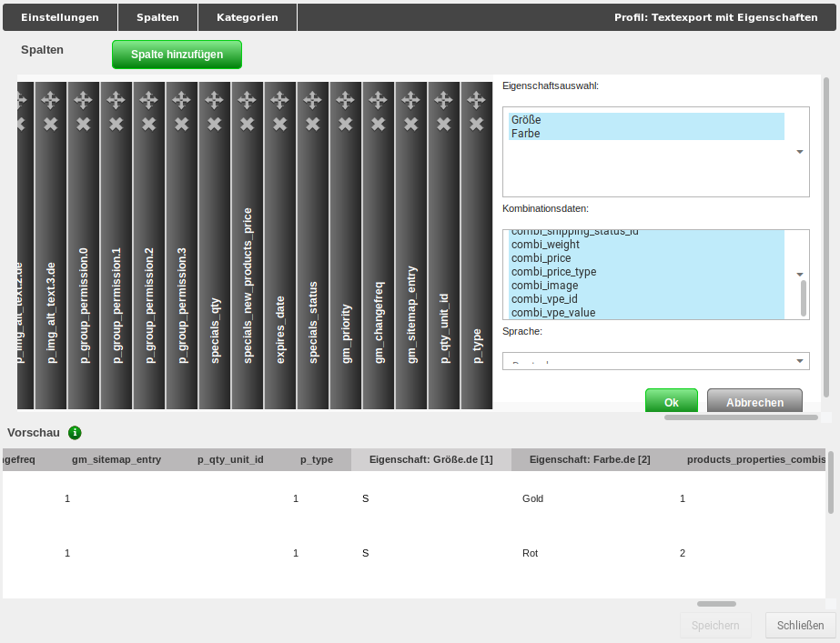840x643 pixels.
Task: Remove the specials_qty column via its X icon
Action: pyautogui.click(x=214, y=123)
